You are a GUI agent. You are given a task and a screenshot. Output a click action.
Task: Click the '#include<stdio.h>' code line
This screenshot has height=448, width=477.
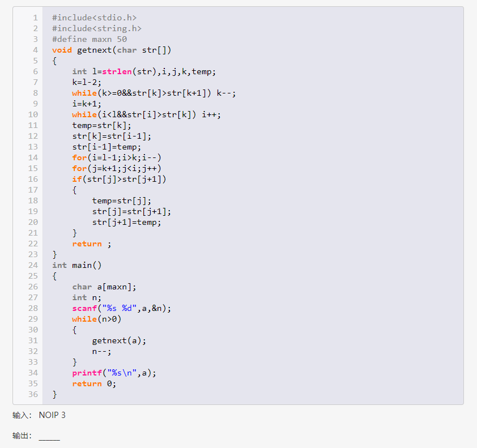[94, 18]
